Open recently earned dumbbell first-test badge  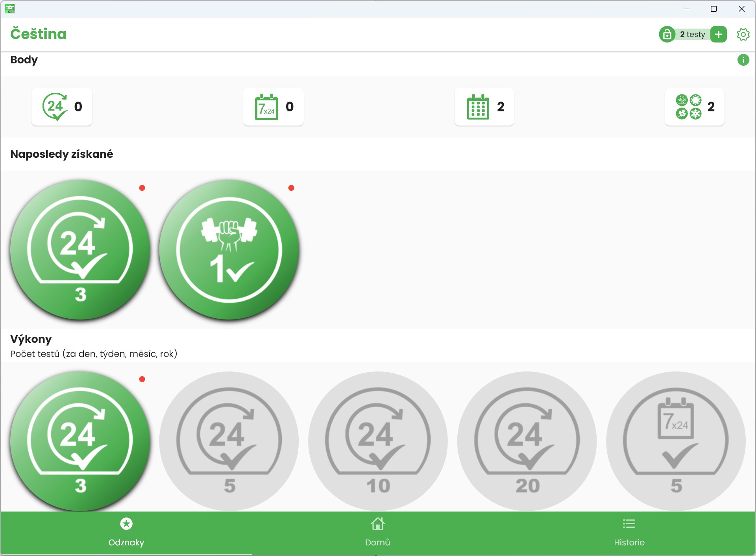pos(229,250)
